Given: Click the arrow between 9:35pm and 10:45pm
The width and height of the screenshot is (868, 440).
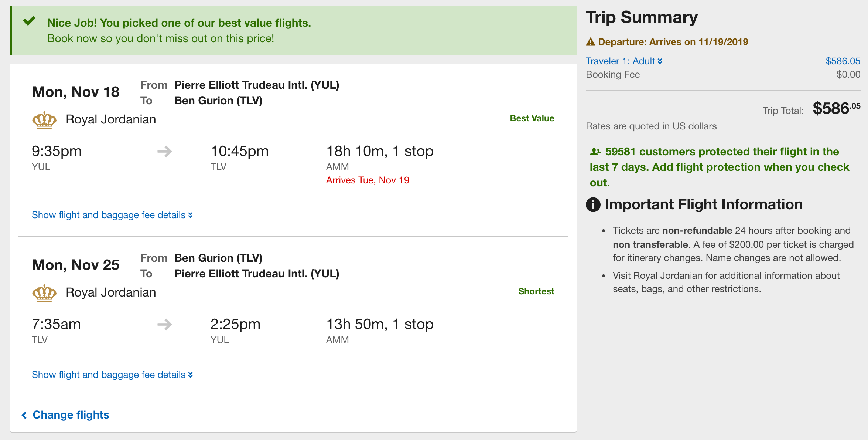Looking at the screenshot, I should tap(165, 151).
